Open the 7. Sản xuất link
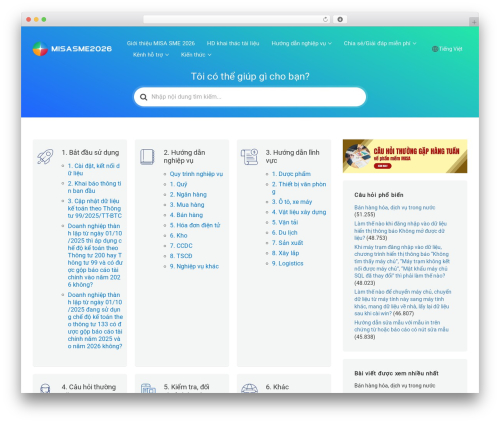This screenshot has height=423, width=500. 288,243
